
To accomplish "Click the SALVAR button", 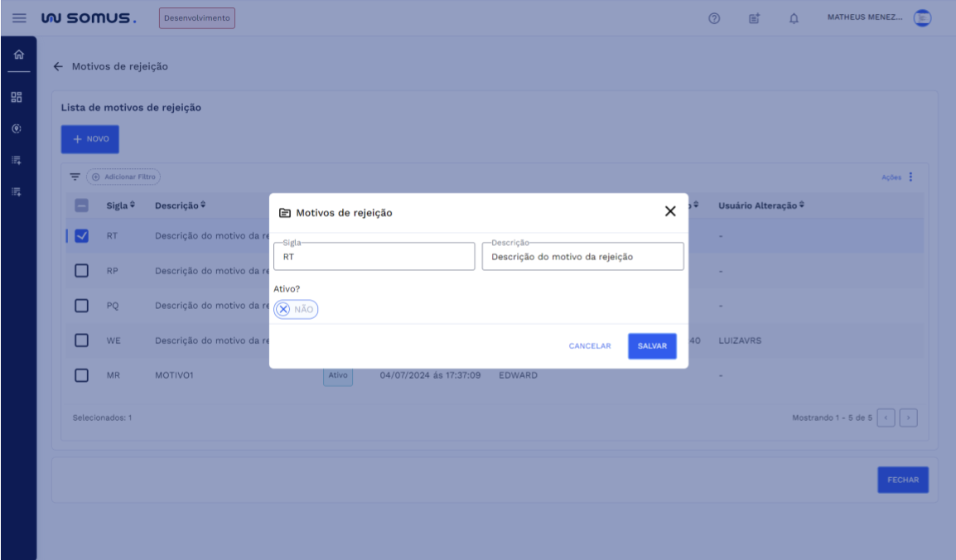I will click(652, 346).
